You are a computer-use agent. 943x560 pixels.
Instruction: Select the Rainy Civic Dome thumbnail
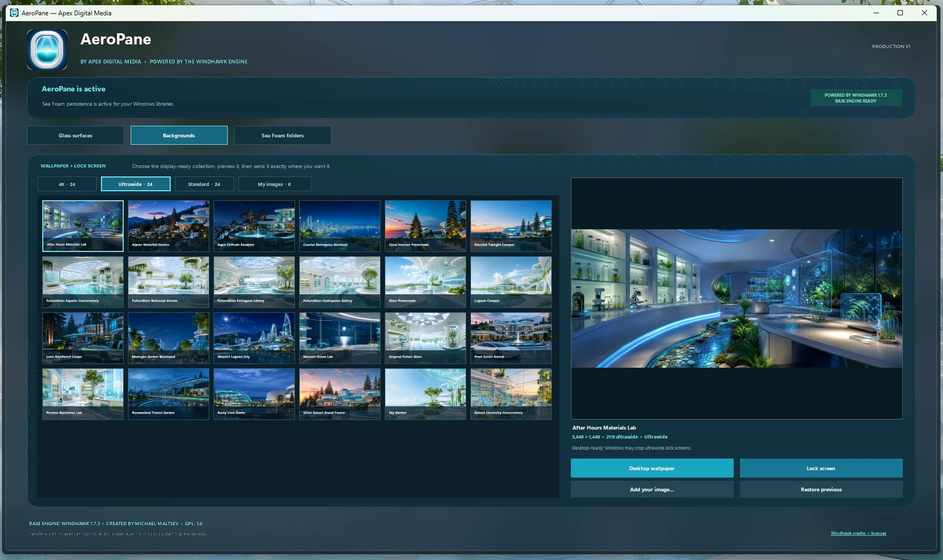click(x=254, y=394)
